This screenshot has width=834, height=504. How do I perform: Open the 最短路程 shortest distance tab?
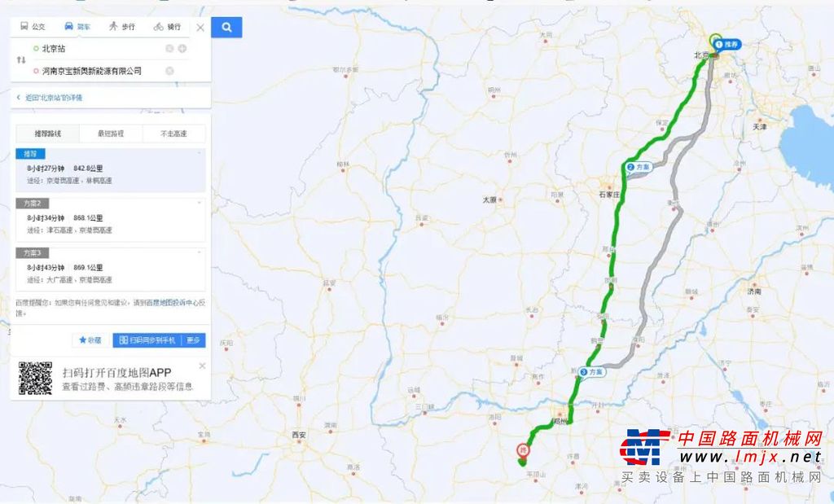(x=111, y=134)
